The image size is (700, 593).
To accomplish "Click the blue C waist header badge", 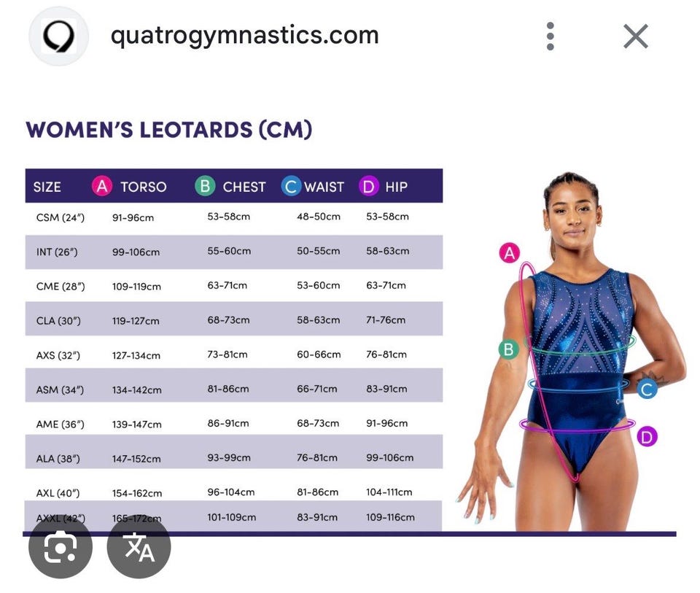I will point(291,187).
